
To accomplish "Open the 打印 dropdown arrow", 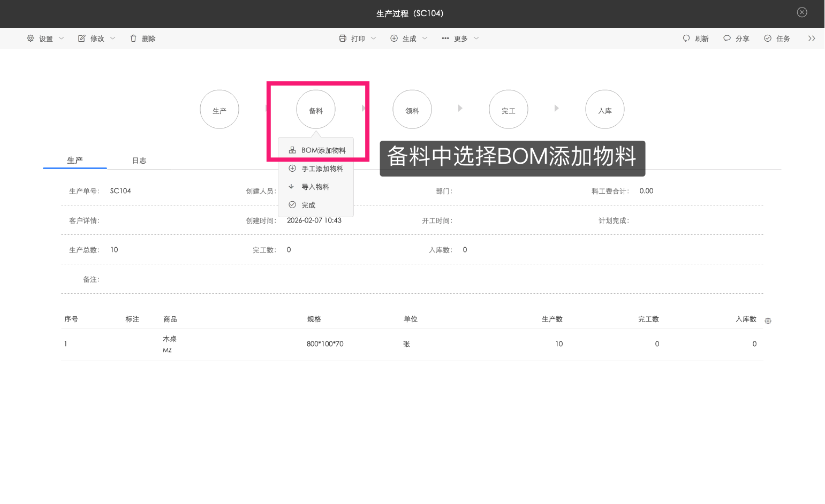I will point(374,38).
